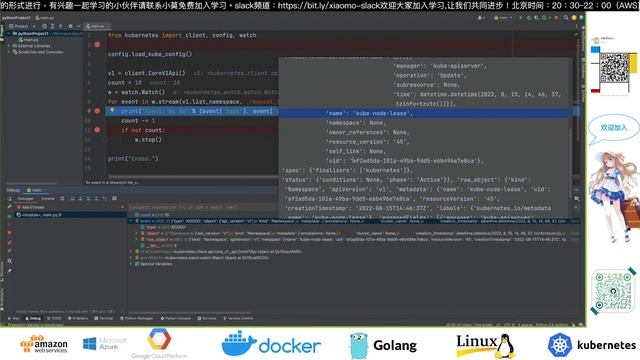Image resolution: width=640 pixels, height=360 pixels.
Task: Click the Run button in the top toolbar
Action: tap(521, 18)
